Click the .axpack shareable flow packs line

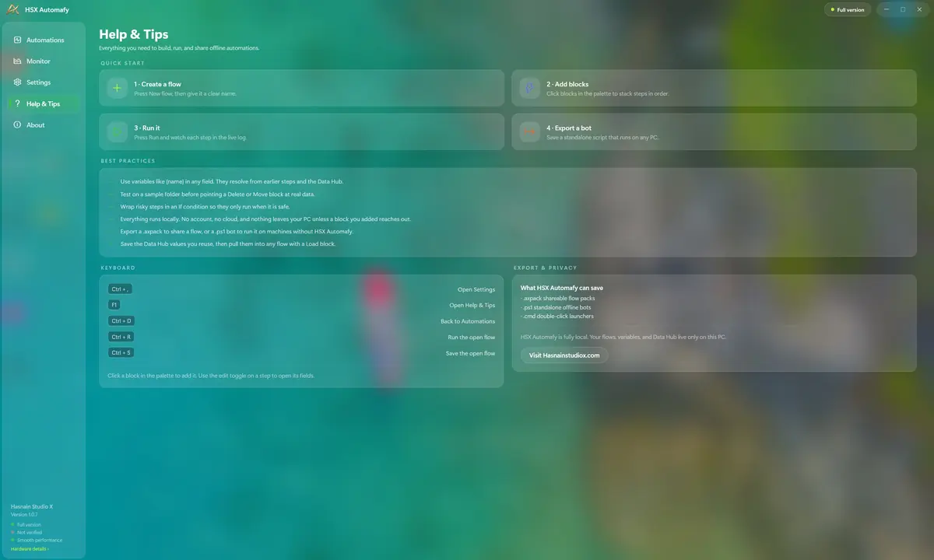(x=557, y=298)
